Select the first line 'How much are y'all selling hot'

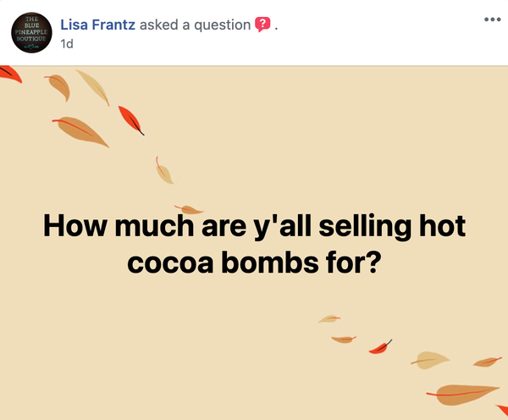point(254,227)
